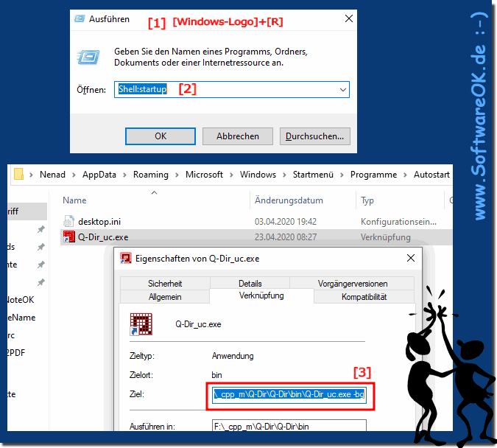Expand the chevron after Windows in the breadcrumb
This screenshot has width=497, height=448.
(x=284, y=175)
